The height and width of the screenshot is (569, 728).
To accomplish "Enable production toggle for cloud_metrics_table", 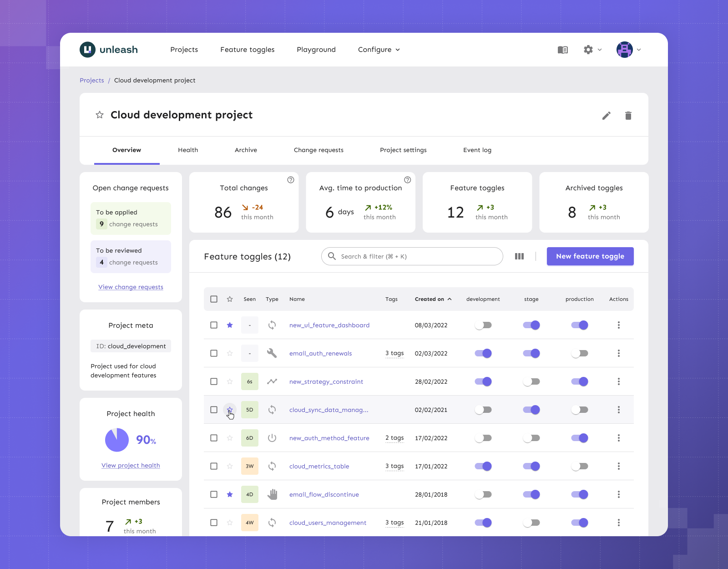I will click(580, 466).
